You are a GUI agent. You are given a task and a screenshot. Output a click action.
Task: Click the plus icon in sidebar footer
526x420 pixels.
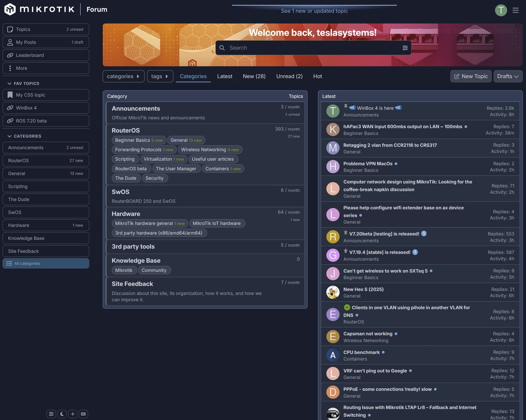point(73,414)
